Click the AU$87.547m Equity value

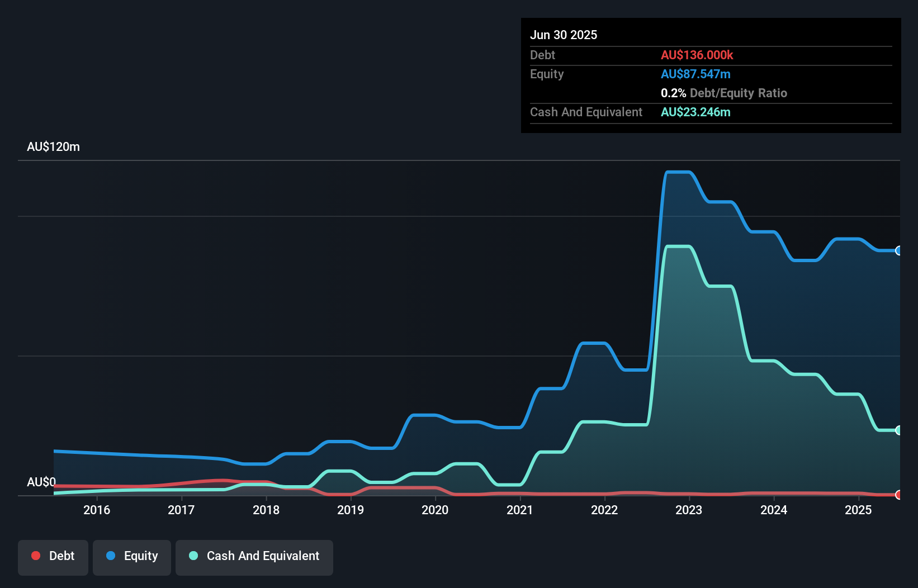[x=695, y=73]
